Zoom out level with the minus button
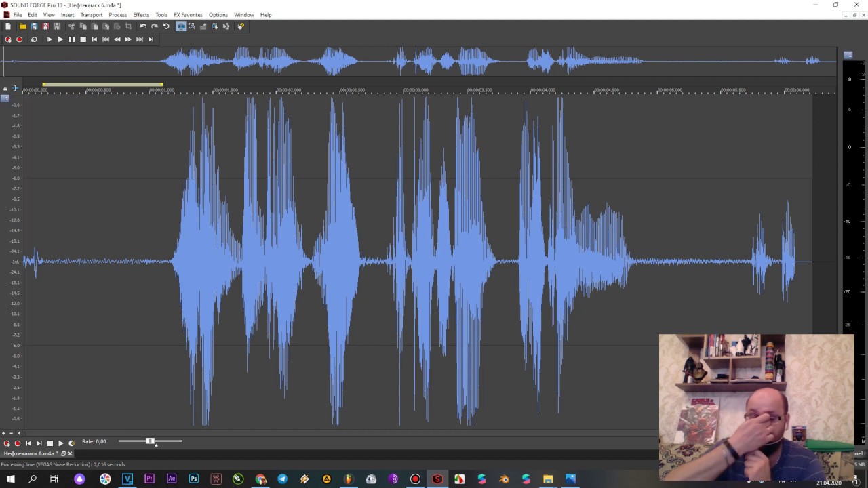 point(10,433)
